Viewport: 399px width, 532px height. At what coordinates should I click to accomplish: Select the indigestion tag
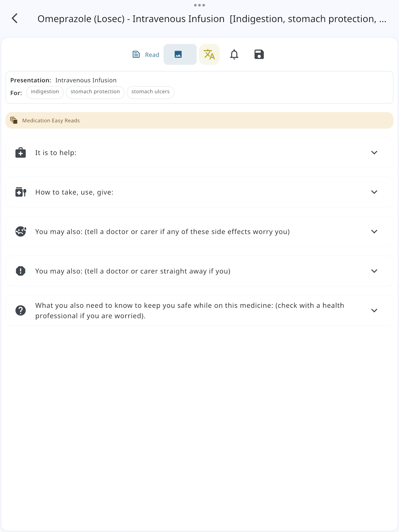[45, 92]
